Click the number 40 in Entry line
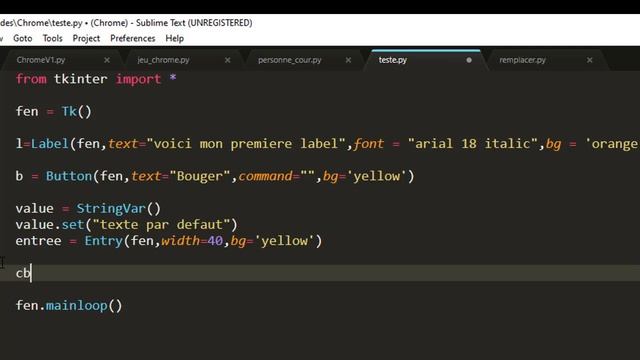640x360 pixels. 215,241
